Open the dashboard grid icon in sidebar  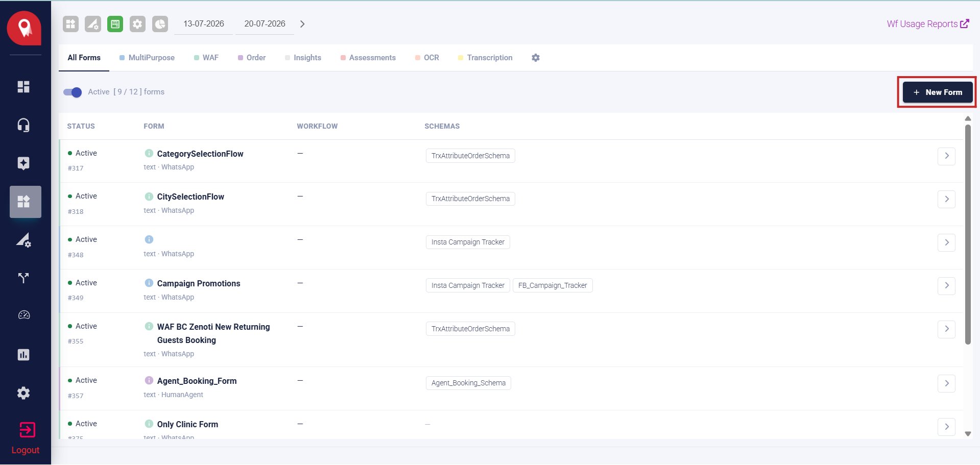coord(23,87)
